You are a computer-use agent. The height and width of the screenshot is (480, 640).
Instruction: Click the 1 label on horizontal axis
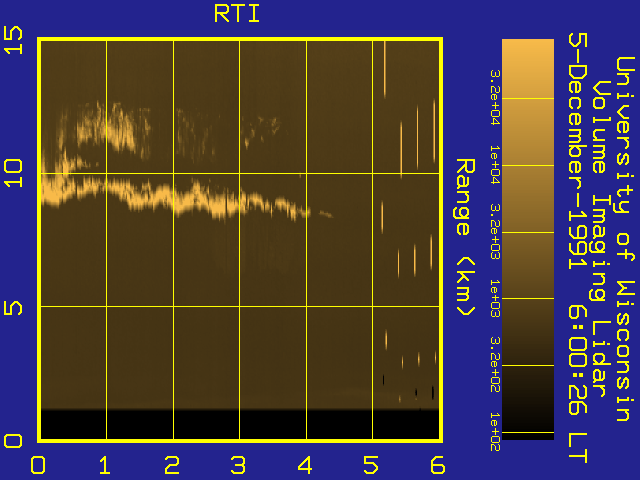click(104, 465)
